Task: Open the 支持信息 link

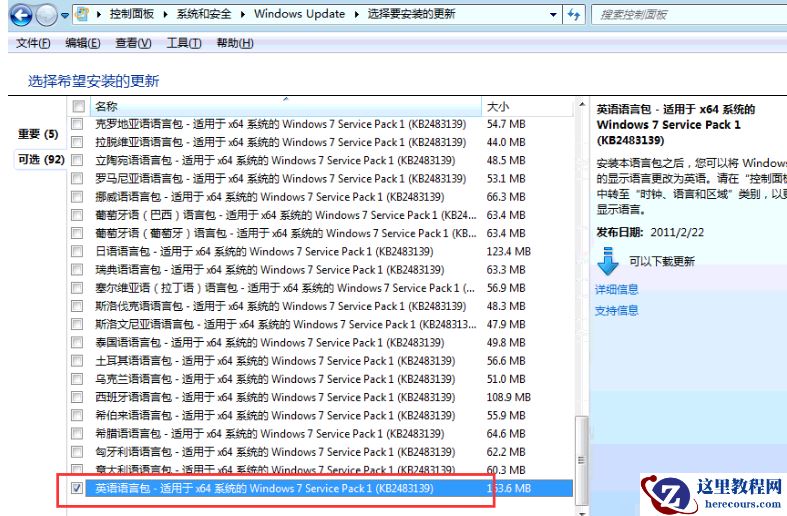Action: click(616, 310)
